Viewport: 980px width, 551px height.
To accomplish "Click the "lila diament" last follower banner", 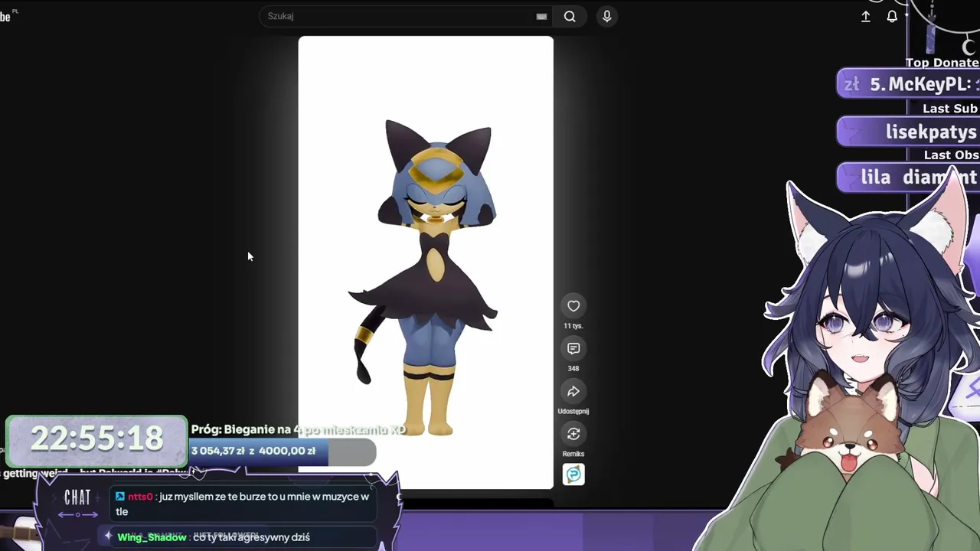I will click(909, 178).
